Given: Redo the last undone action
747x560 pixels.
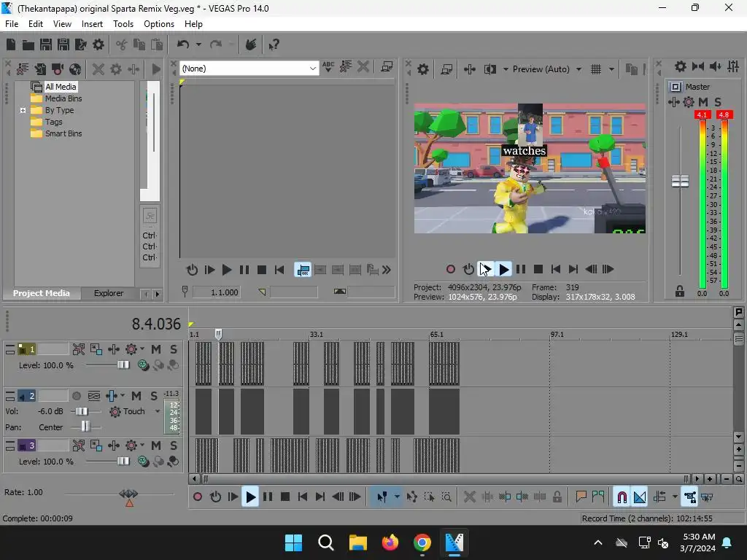Looking at the screenshot, I should tap(216, 44).
